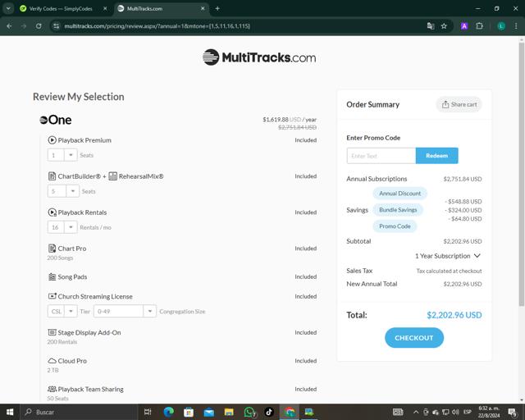Viewport: 525px width, 420px height.
Task: Click the promo code text field
Action: coord(381,156)
